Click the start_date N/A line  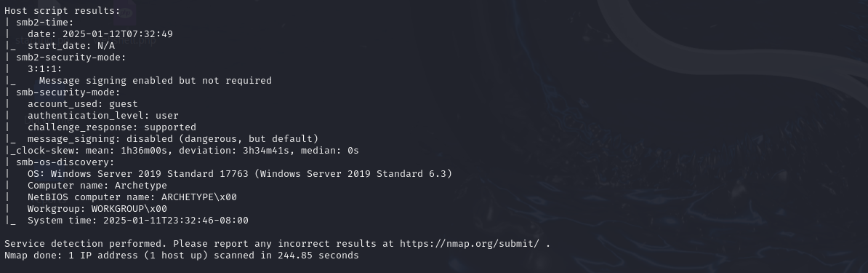[71, 45]
